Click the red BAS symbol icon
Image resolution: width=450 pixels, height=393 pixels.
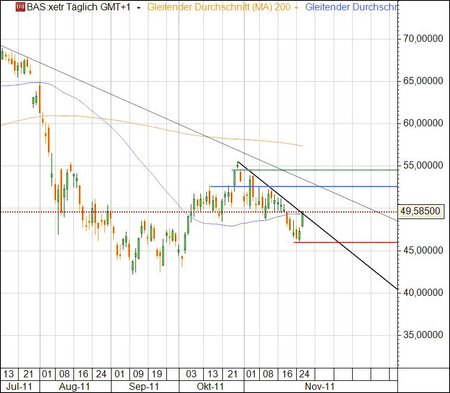[x=20, y=7]
